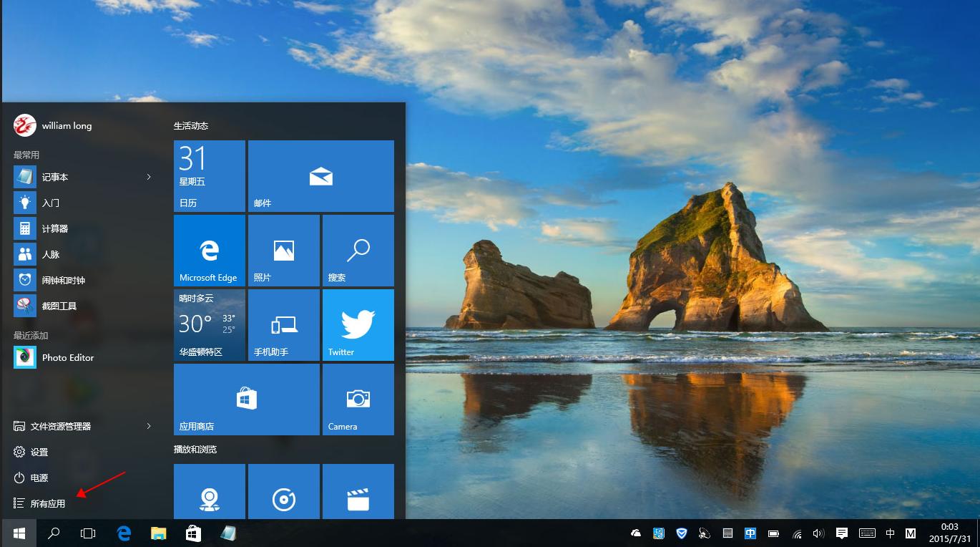Toggle the Start menu with the Start button
The height and width of the screenshot is (547, 980).
(19, 533)
